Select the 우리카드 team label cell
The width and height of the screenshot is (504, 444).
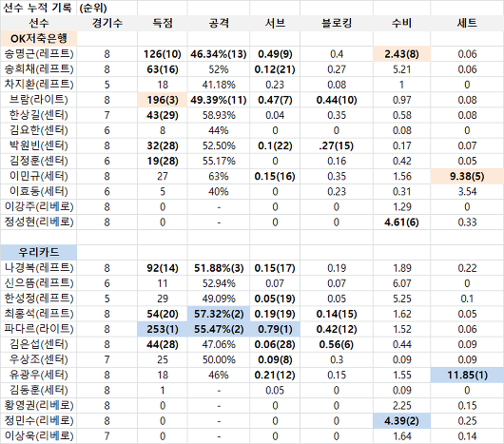point(39,252)
